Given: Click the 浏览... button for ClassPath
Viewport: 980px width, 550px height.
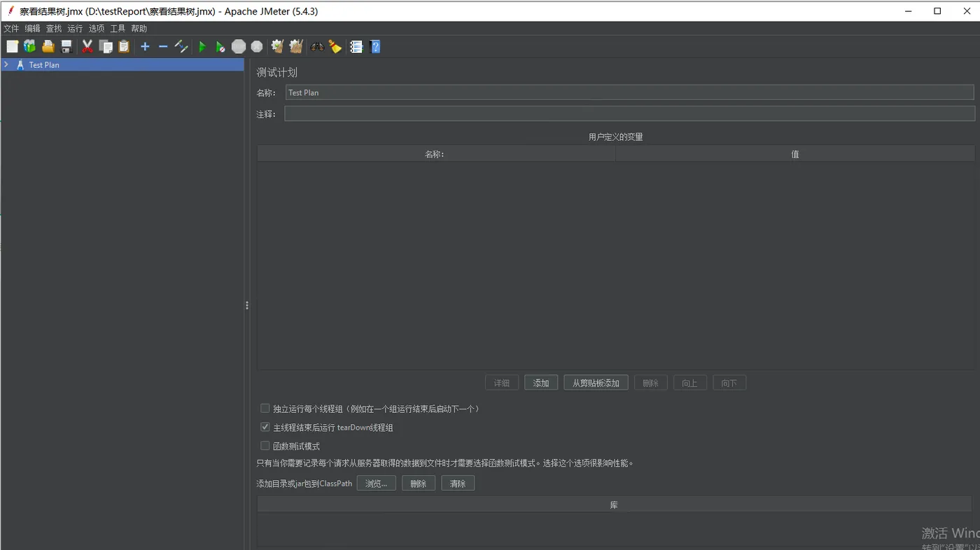Looking at the screenshot, I should (376, 484).
